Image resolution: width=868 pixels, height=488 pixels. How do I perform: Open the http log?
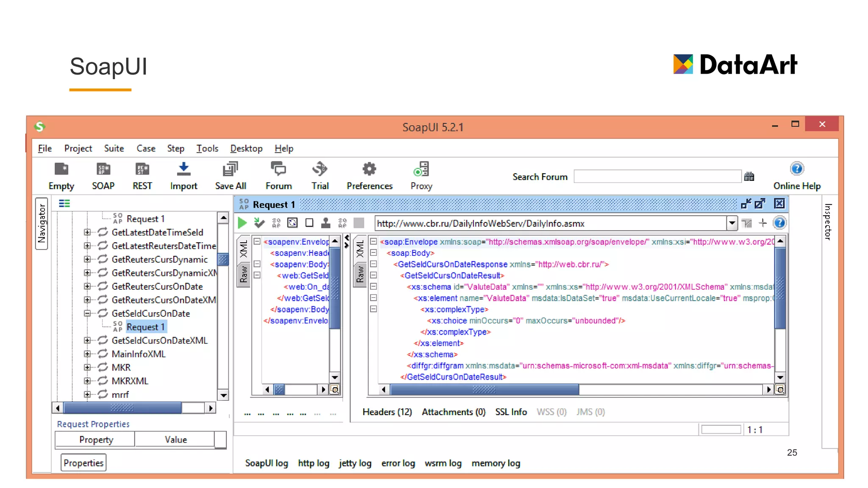(x=314, y=463)
